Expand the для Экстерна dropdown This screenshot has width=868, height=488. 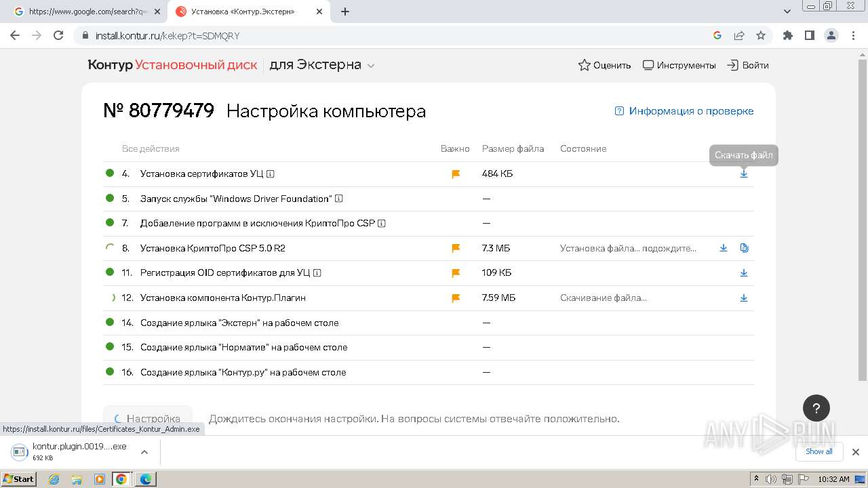tap(322, 65)
